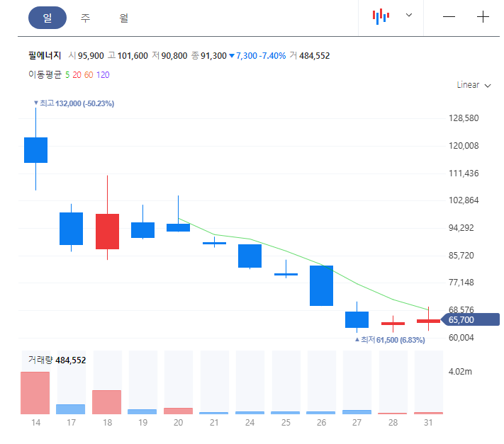The height and width of the screenshot is (444, 504).
Task: Click the 이동평균 label
Action: [45, 75]
